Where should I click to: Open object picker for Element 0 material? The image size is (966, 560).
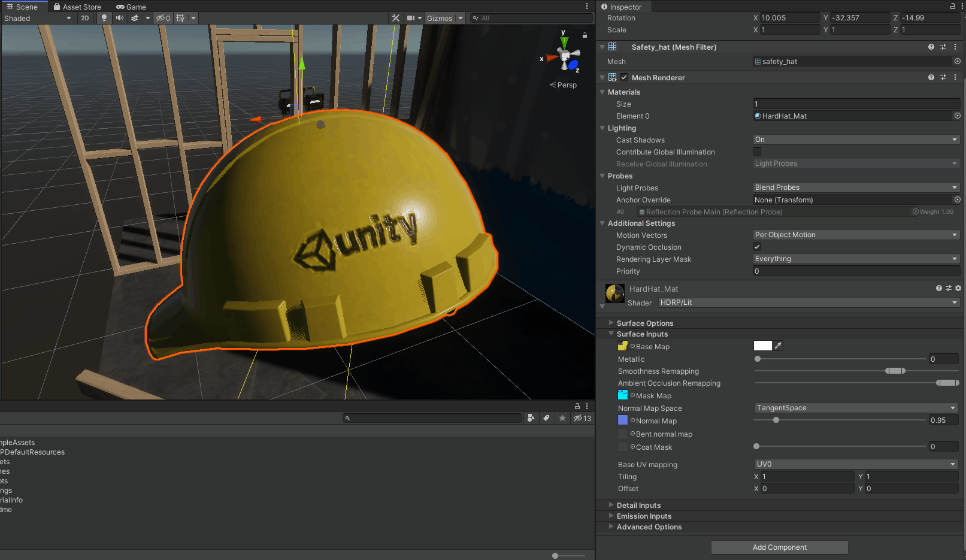[957, 116]
